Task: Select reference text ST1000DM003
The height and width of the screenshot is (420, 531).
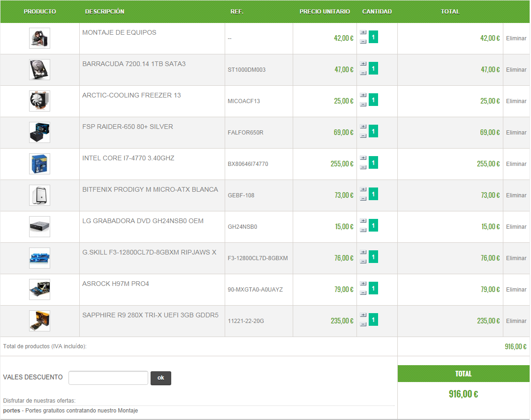Action: (247, 70)
